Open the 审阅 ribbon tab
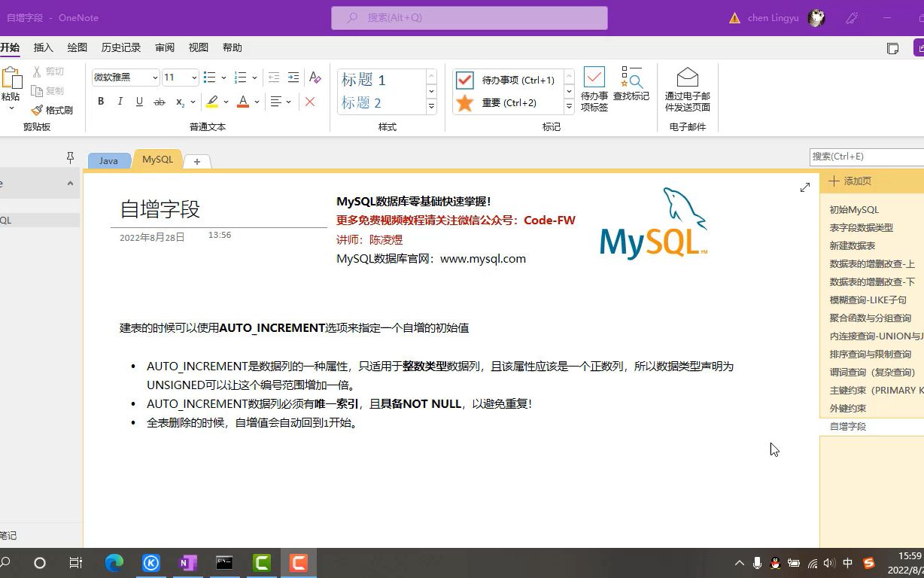The height and width of the screenshot is (578, 924). (x=165, y=47)
